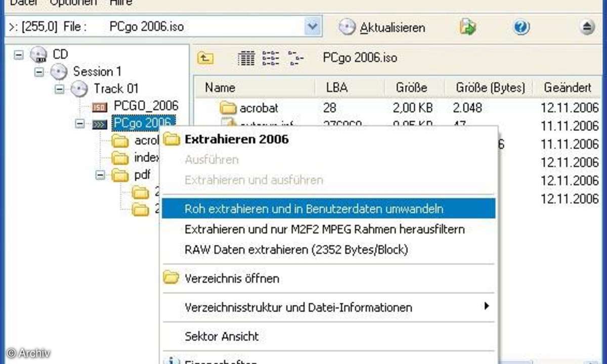This screenshot has height=364, width=607.
Task: Collapse the CD root node
Action: [18, 54]
